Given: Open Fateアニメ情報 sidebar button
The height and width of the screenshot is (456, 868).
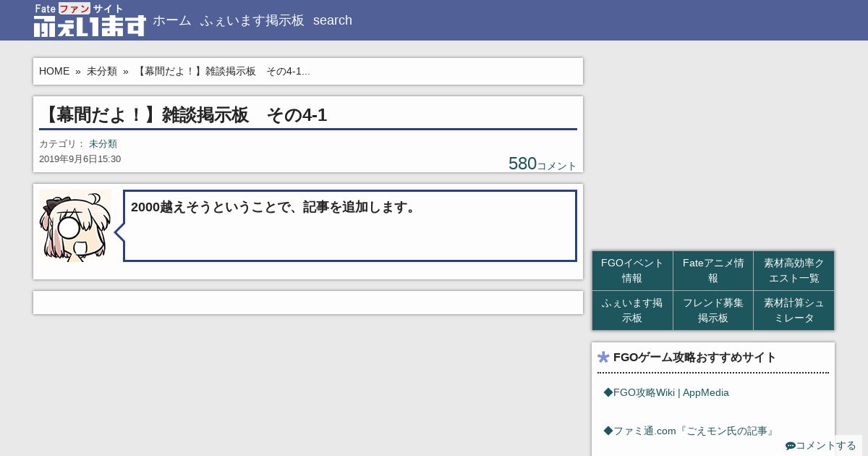Looking at the screenshot, I should (x=713, y=271).
